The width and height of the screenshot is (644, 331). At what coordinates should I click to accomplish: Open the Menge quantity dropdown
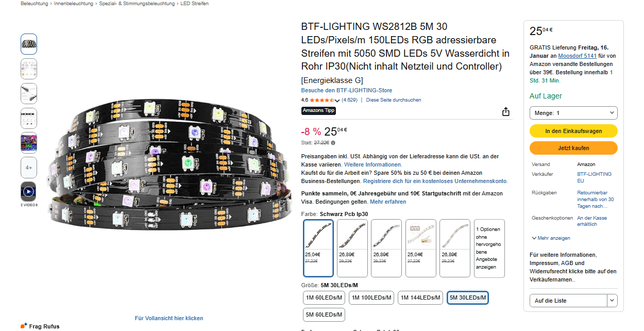click(573, 113)
